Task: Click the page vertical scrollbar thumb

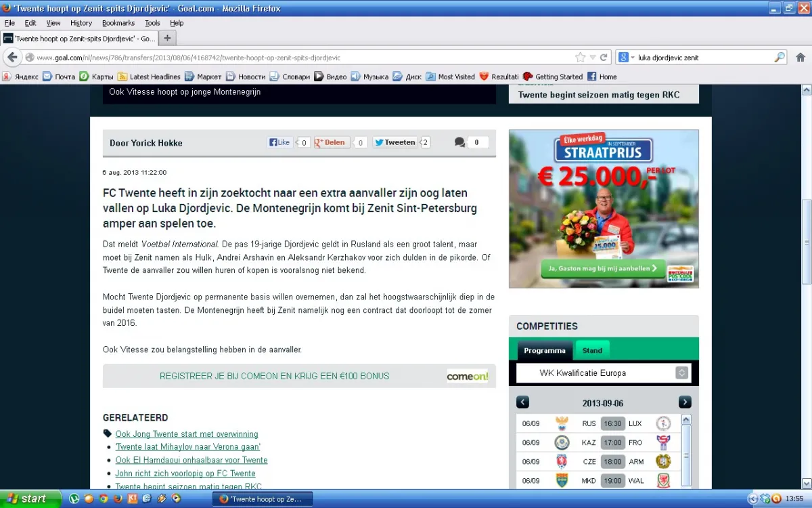Action: point(806,242)
